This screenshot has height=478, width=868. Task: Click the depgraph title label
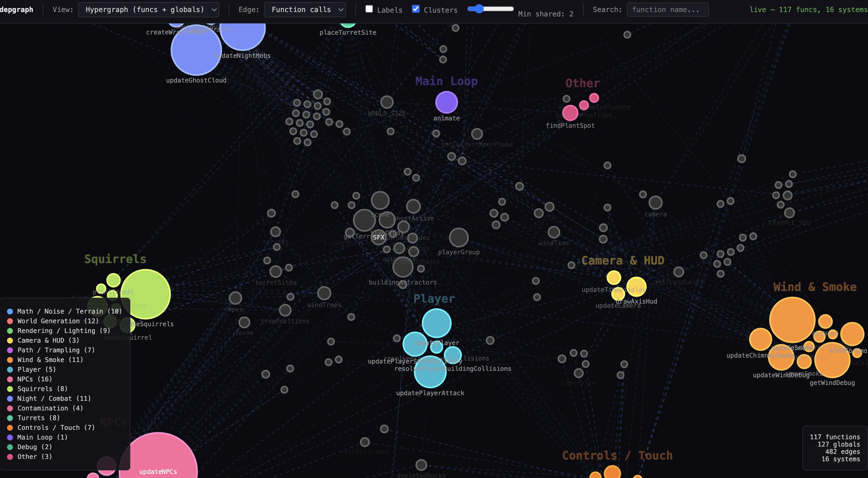[17, 10]
